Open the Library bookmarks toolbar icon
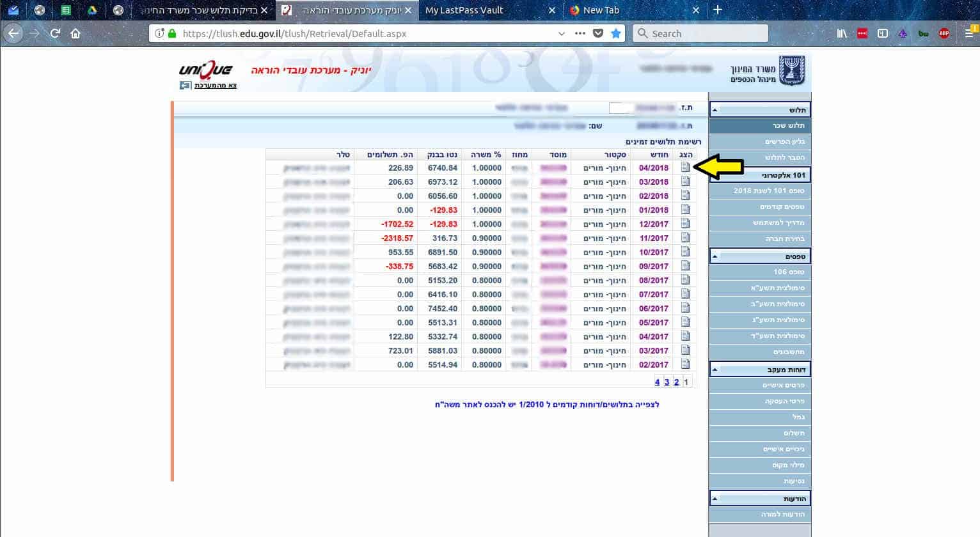The width and height of the screenshot is (980, 537). (x=842, y=33)
